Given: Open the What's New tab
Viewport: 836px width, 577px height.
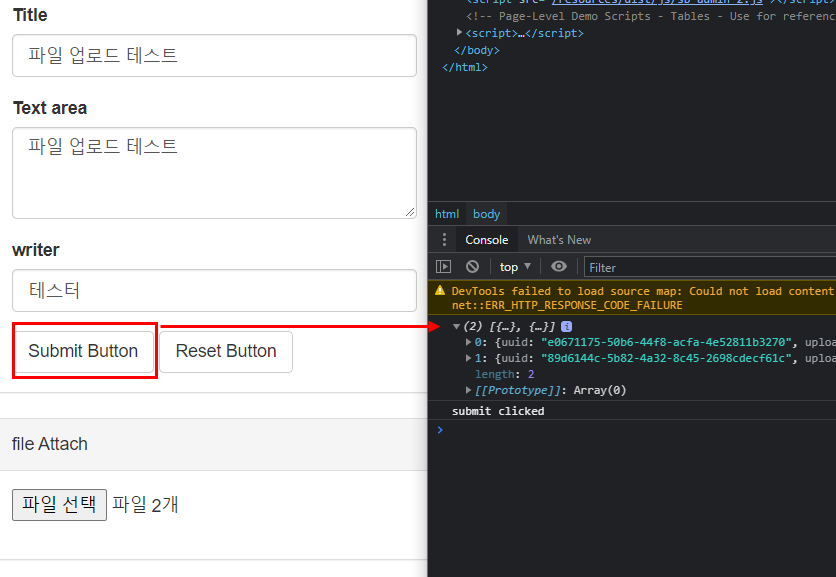Looking at the screenshot, I should tap(559, 240).
